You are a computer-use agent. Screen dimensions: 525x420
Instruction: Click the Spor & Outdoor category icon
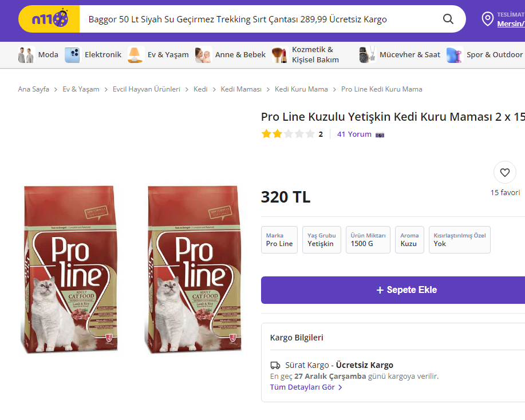[455, 55]
